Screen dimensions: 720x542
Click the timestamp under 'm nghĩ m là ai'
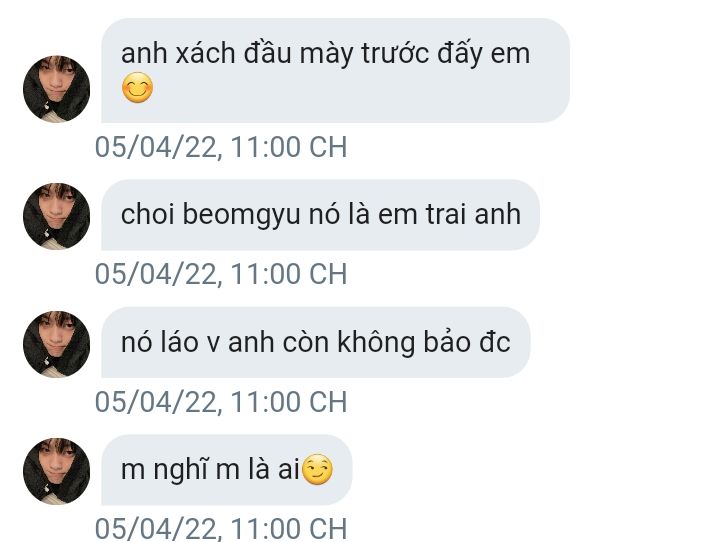click(x=221, y=529)
